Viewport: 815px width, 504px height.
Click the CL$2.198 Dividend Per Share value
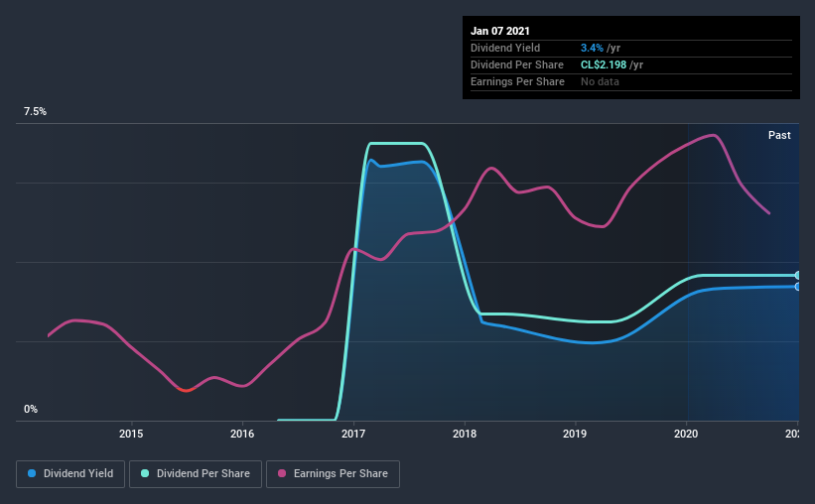[604, 64]
